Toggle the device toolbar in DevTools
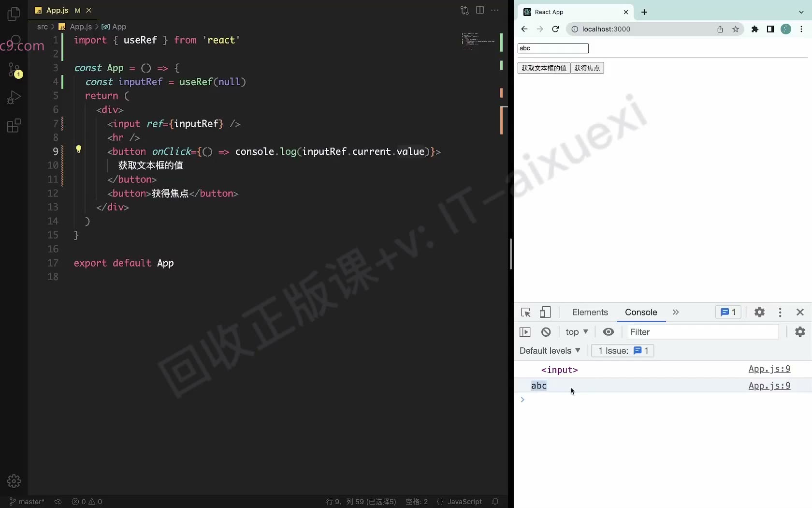 coord(545,313)
